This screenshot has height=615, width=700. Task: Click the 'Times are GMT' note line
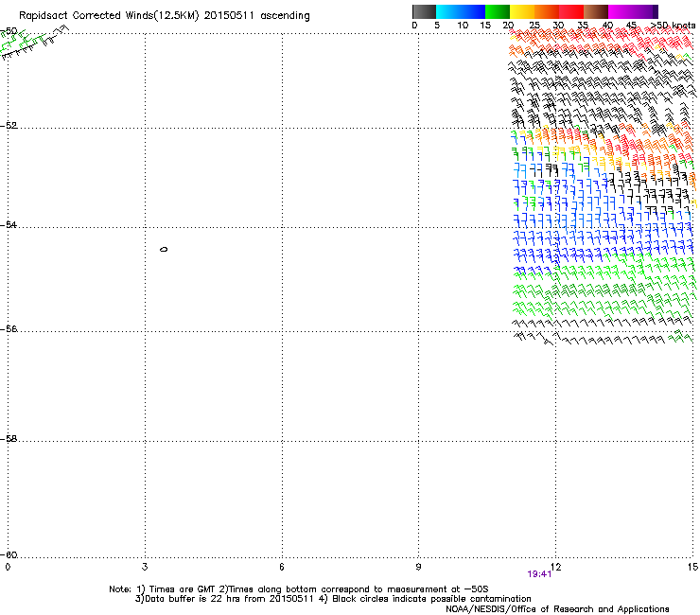tap(298, 589)
